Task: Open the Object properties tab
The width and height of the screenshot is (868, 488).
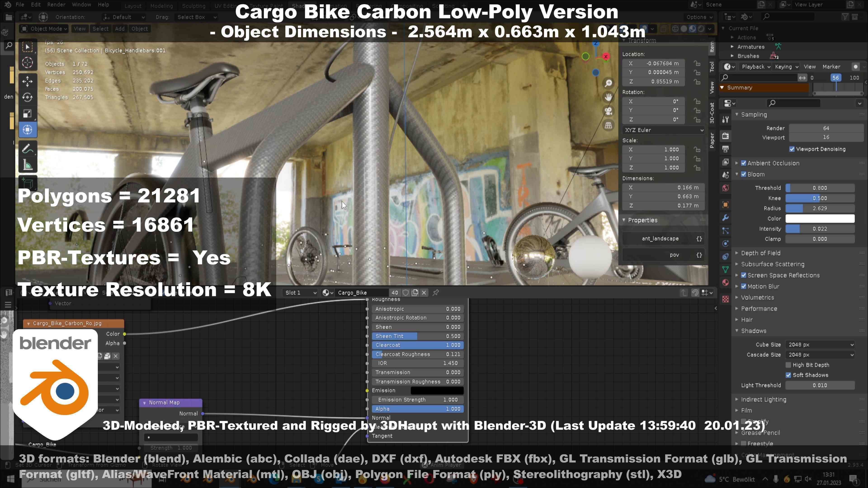Action: [x=725, y=205]
